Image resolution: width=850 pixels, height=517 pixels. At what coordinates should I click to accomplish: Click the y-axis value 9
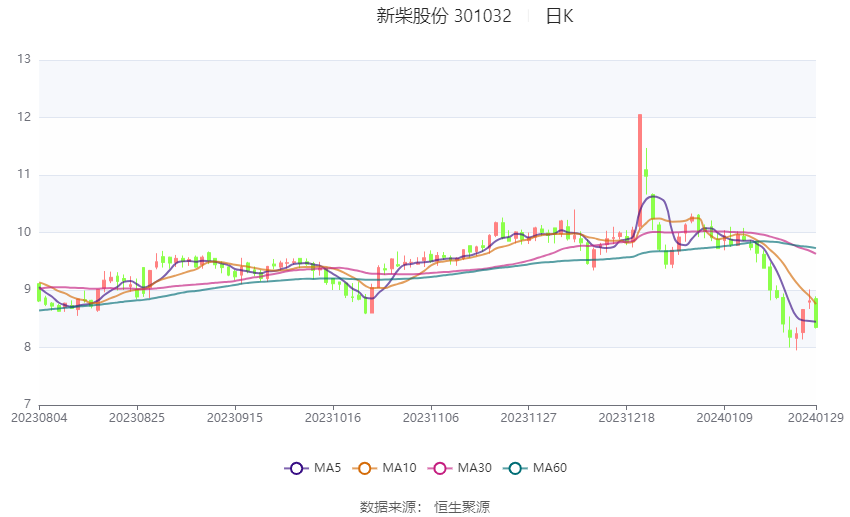click(27, 289)
